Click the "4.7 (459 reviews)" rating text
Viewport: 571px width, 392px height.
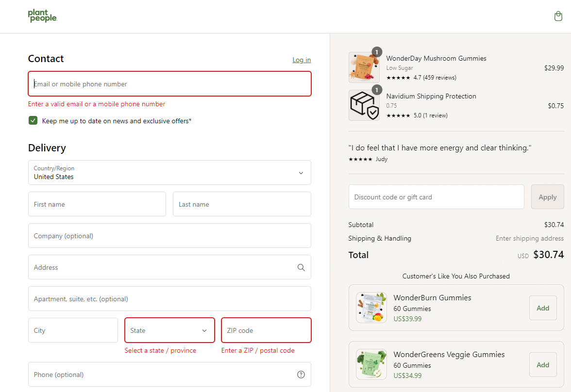[435, 78]
